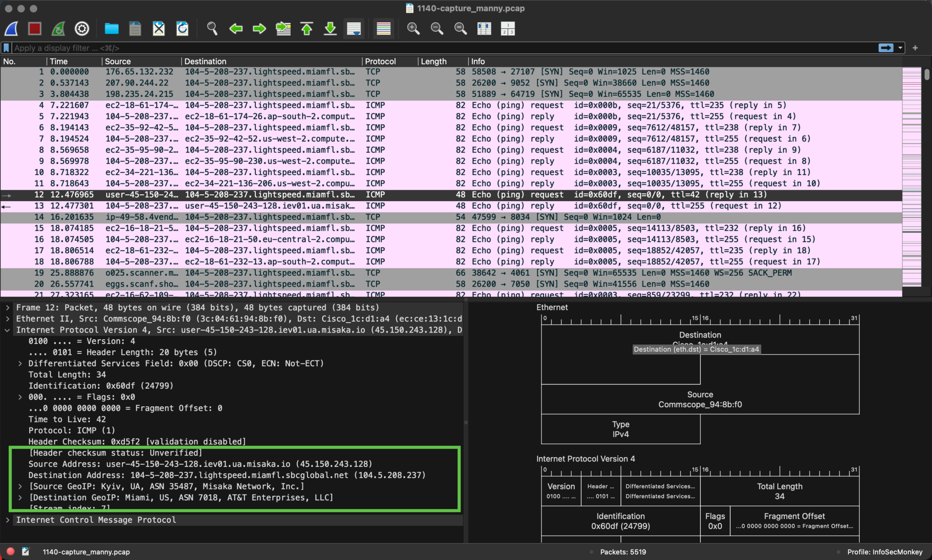Expand Frame 12 tree row

point(7,308)
